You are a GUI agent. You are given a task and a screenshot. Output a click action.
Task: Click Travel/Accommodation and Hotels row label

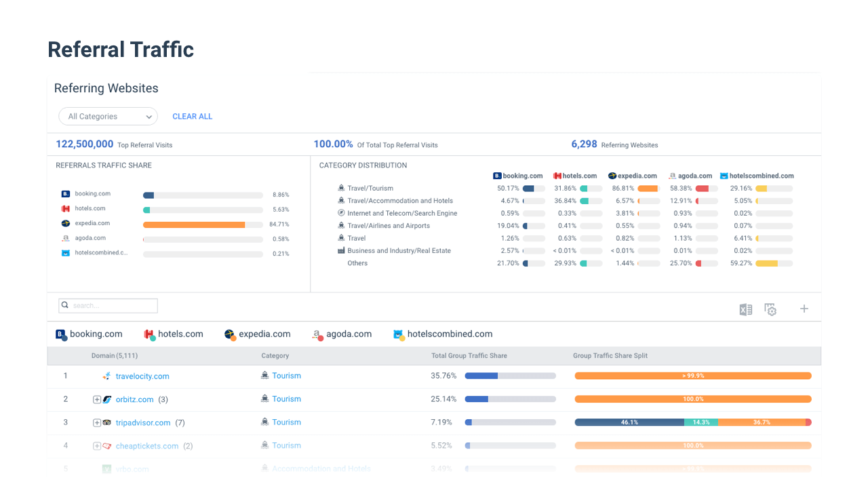400,201
